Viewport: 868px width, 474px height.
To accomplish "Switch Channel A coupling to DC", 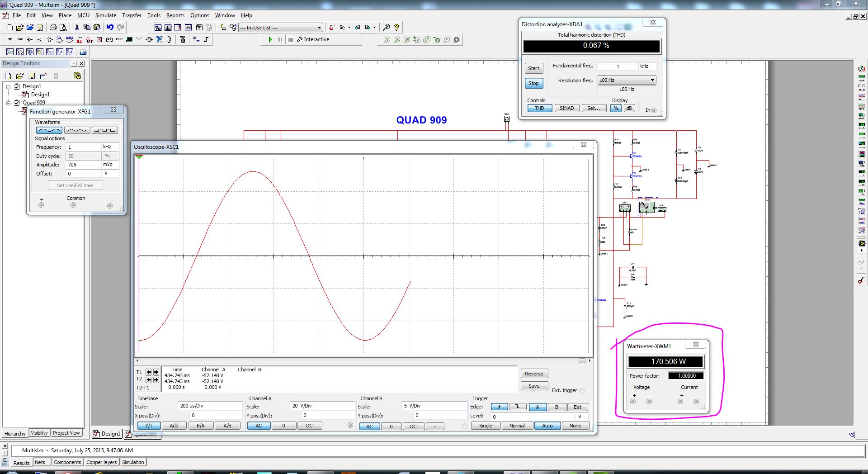I will [x=309, y=426].
